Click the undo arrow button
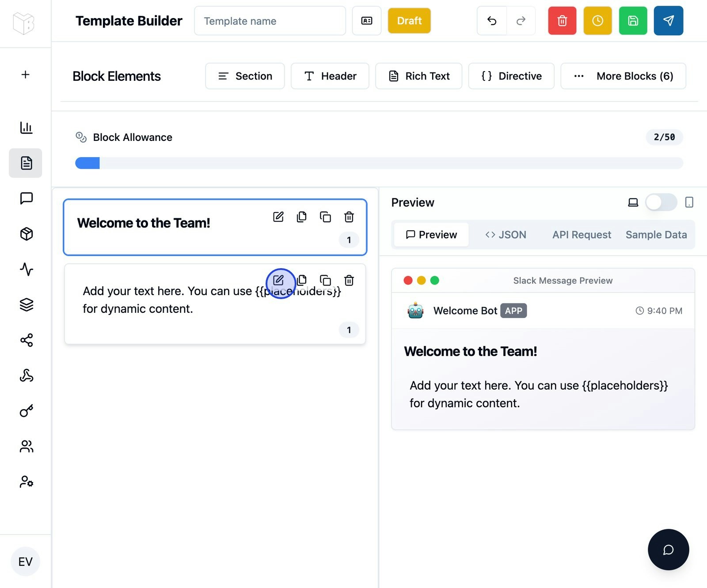Image resolution: width=707 pixels, height=588 pixels. pyautogui.click(x=492, y=21)
